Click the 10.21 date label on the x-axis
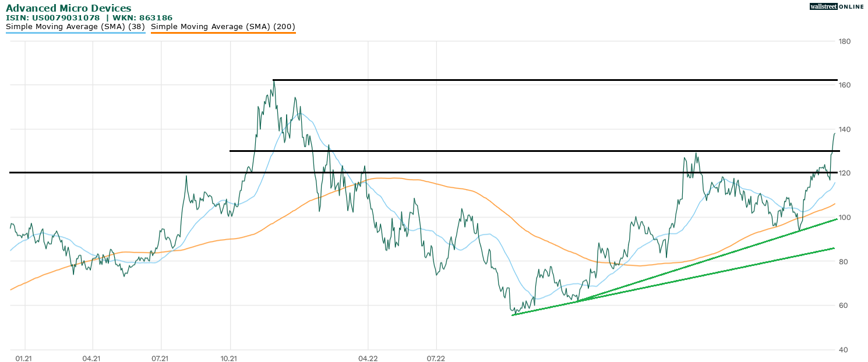868x362 pixels. [230, 359]
